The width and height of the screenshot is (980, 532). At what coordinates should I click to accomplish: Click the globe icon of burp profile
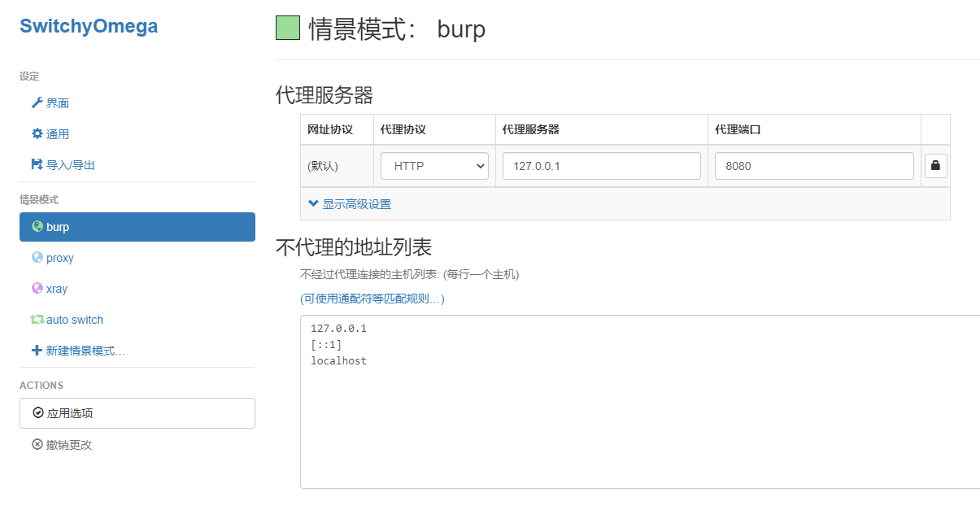coord(37,227)
